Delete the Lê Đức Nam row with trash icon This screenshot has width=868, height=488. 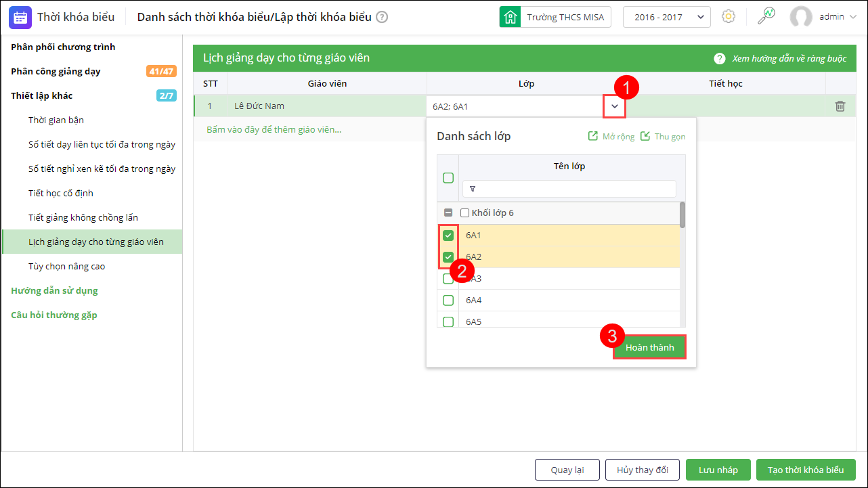point(840,106)
